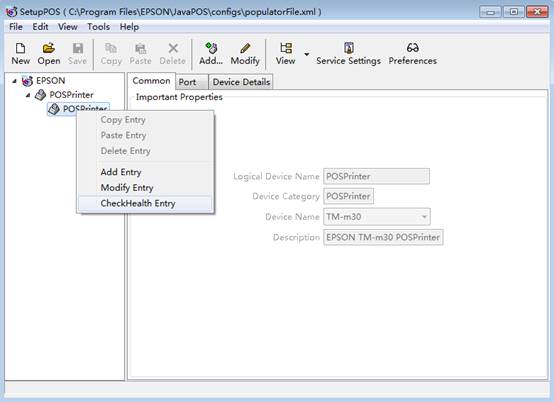Viewport: 554px width, 402px height.
Task: Switch to the Device Details tab
Action: 241,82
